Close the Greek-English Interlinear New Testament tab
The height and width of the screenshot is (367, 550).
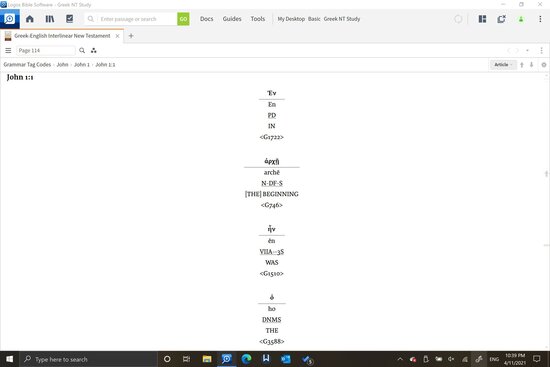tap(118, 36)
